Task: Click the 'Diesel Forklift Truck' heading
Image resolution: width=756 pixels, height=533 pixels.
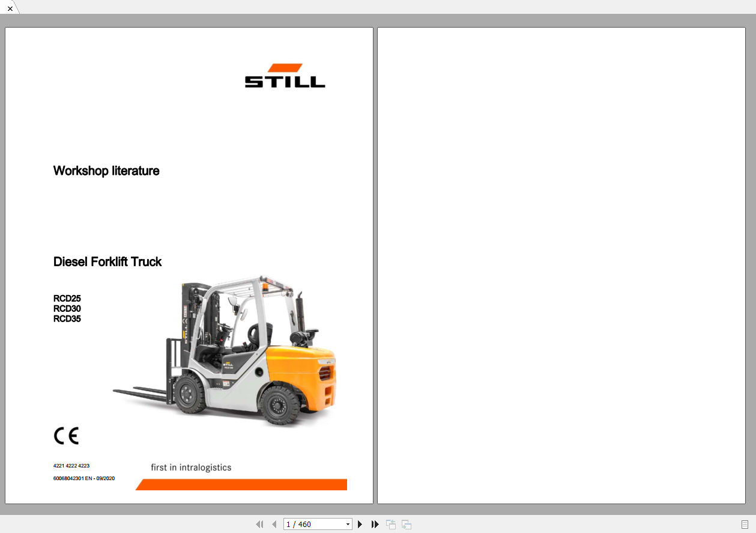Action: pos(107,262)
